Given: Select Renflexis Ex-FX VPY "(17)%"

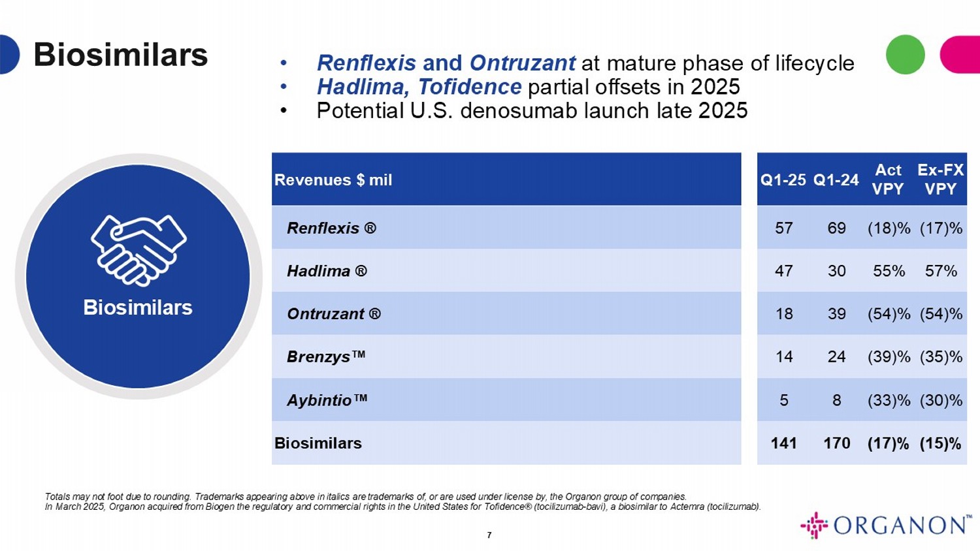Looking at the screenshot, I should [941, 228].
